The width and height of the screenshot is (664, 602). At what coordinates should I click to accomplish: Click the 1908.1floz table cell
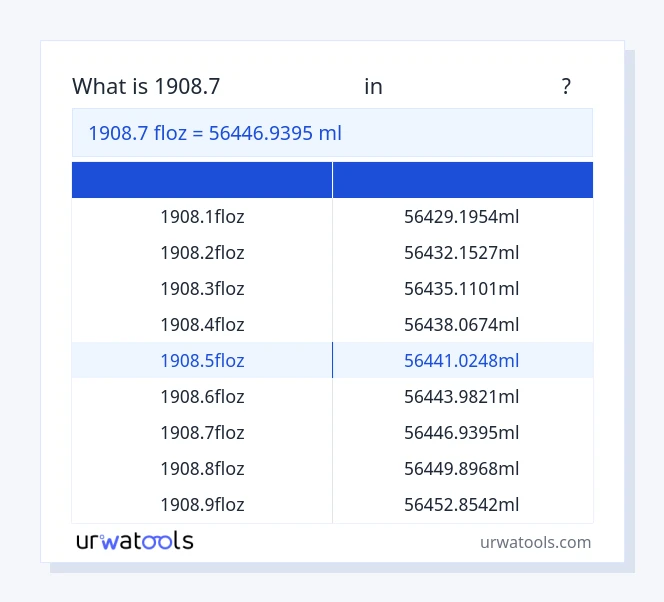(x=202, y=217)
